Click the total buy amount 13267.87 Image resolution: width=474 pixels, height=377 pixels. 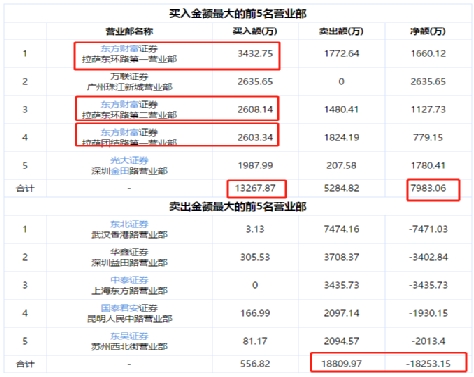(x=255, y=188)
